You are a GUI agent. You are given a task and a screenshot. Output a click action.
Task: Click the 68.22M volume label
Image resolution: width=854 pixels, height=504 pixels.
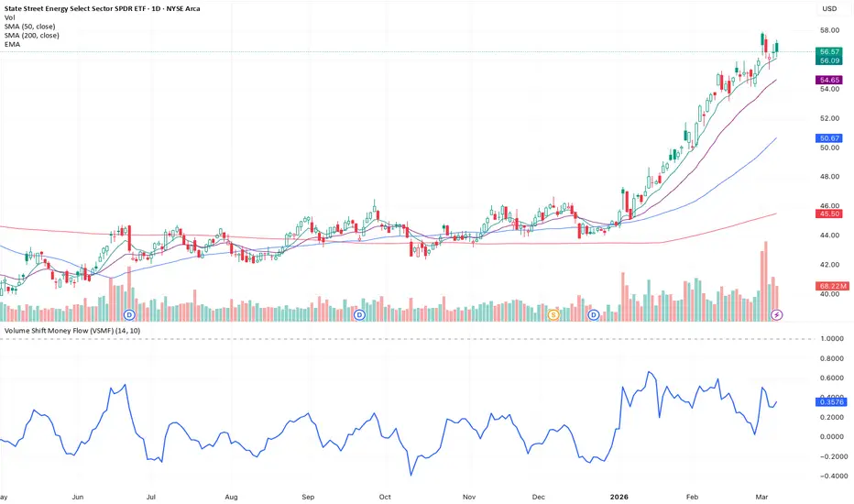tap(832, 286)
